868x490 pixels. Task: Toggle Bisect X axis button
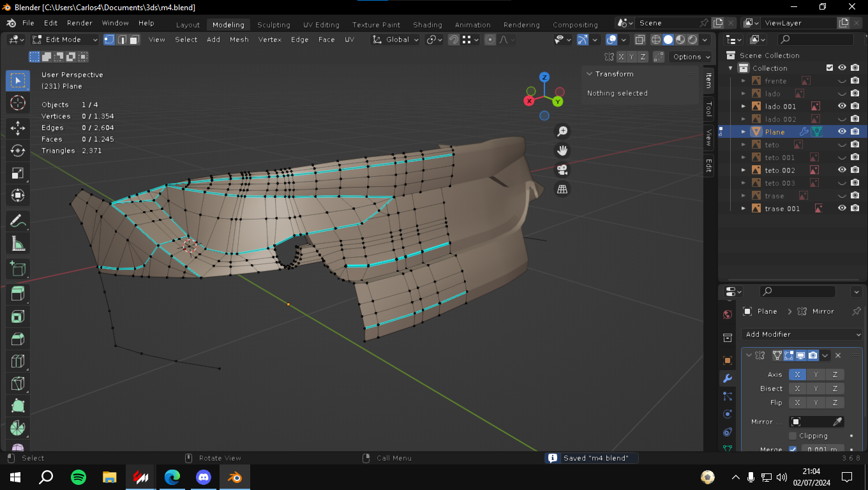[x=797, y=389]
